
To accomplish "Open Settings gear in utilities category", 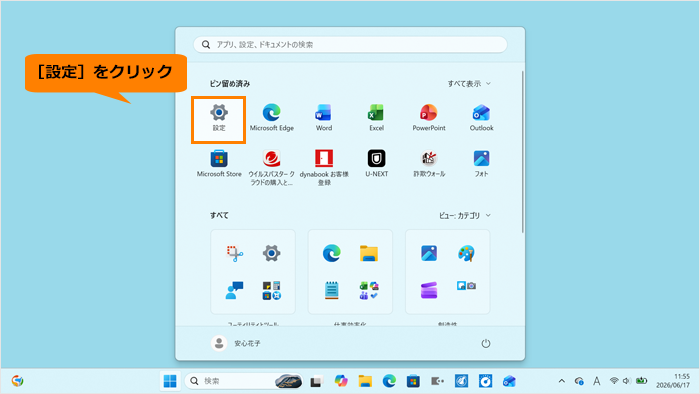I will click(x=271, y=253).
